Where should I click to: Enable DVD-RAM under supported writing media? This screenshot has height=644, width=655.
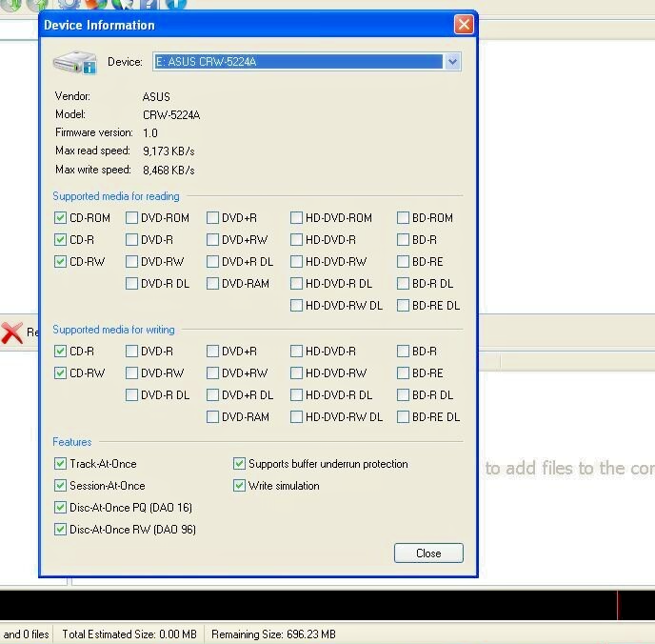[x=212, y=416]
